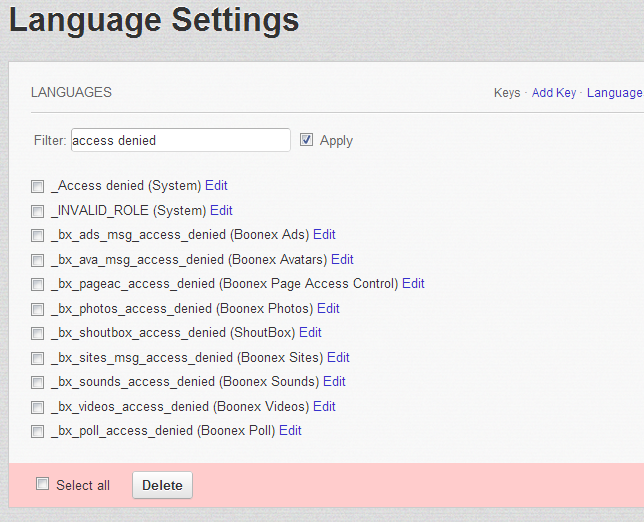Edit the Boonex Page Access Control key
This screenshot has height=522, width=644.
pyautogui.click(x=413, y=284)
